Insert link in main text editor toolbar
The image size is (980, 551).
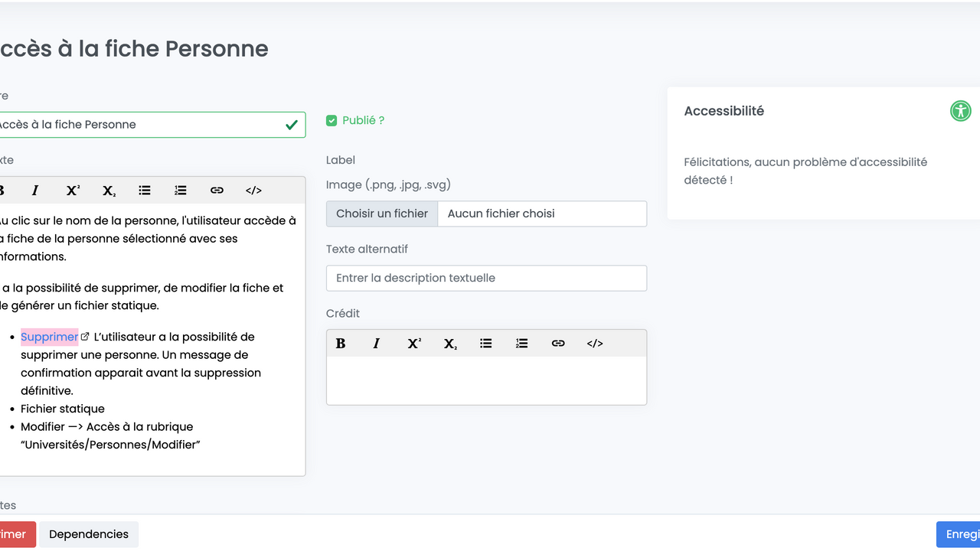pos(217,191)
